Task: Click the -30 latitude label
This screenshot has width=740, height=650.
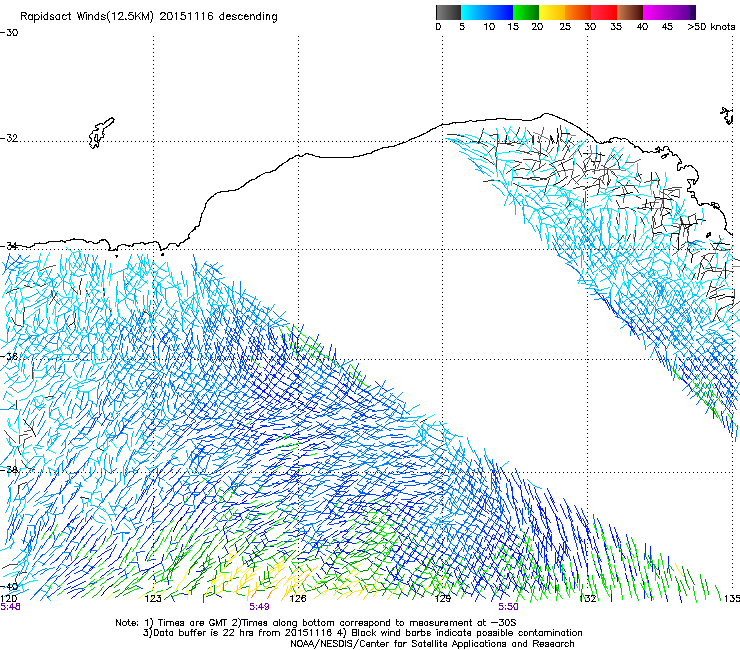Action: (x=9, y=33)
